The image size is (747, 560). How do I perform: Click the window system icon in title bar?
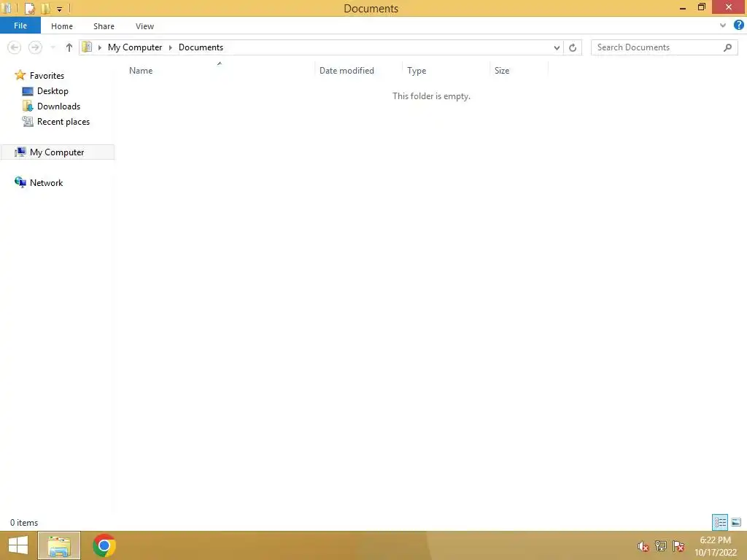click(x=7, y=8)
